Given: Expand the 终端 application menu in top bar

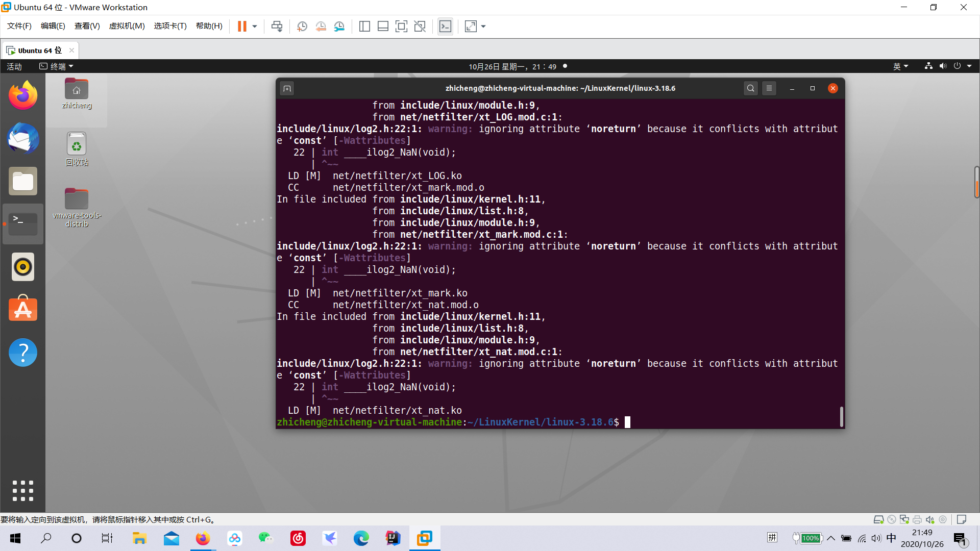Looking at the screenshot, I should click(57, 66).
